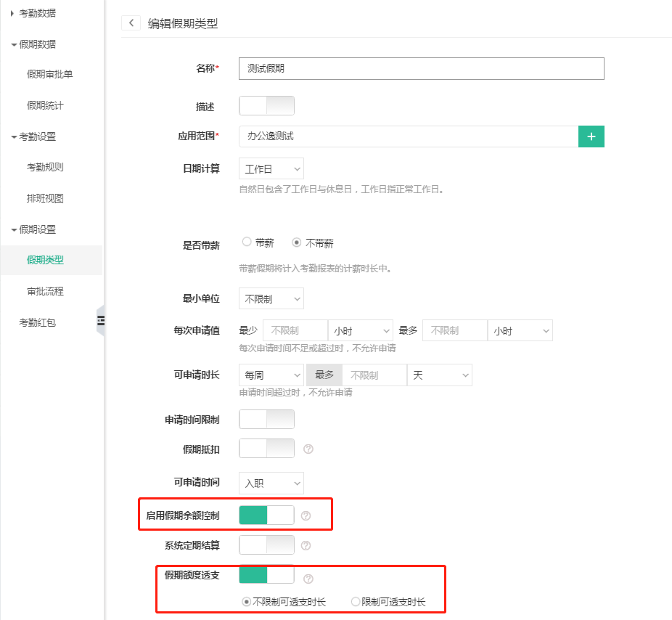672x620 pixels.
Task: Click the 名称 input field containing 测试假期
Action: pos(422,68)
